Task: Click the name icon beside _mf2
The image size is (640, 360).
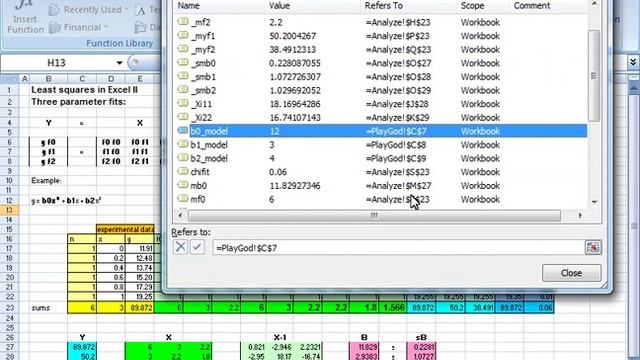Action: [182, 21]
